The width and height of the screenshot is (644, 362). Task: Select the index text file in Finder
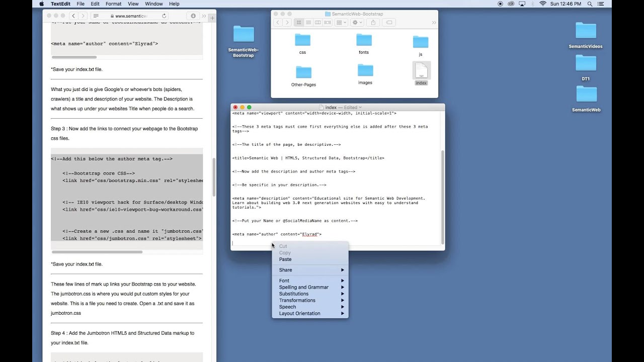[421, 74]
